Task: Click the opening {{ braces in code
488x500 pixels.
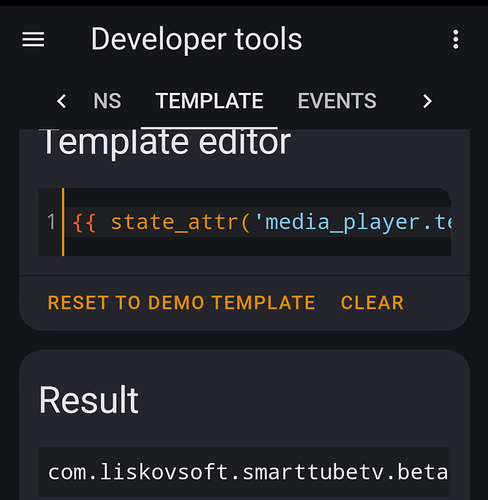Action: 84,222
